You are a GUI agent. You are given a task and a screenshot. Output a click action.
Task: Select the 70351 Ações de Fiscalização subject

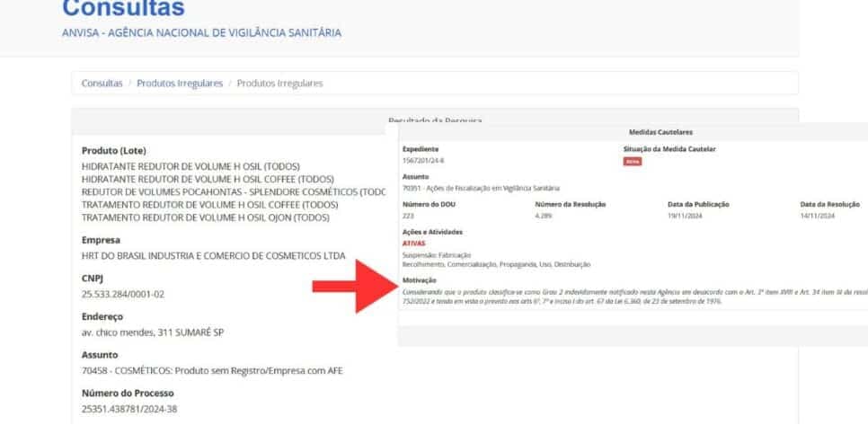click(x=481, y=188)
